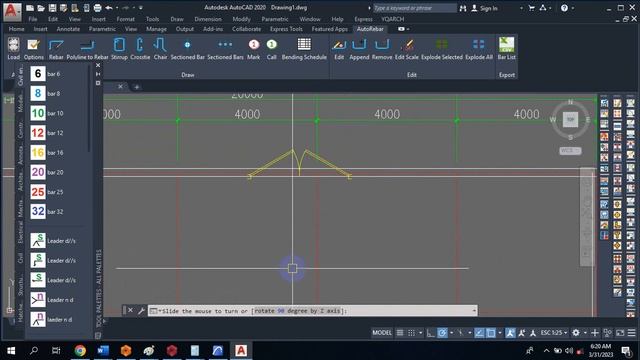Switch to the Annotate ribbon tab

tap(68, 29)
